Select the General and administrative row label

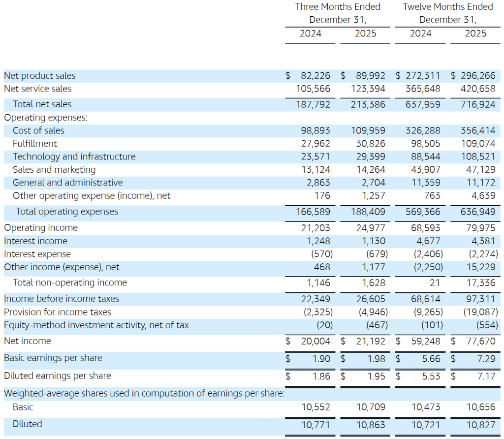[x=67, y=183]
